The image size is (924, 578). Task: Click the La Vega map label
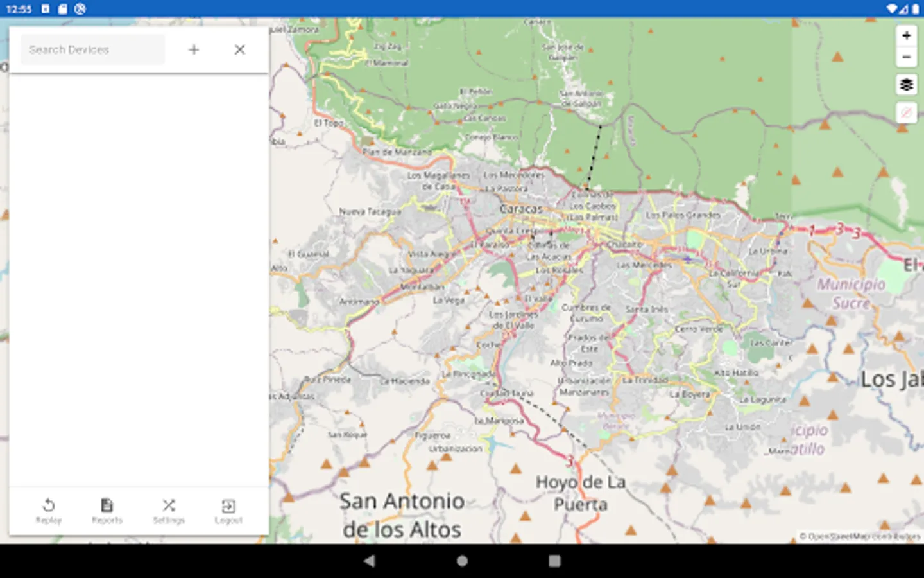[x=448, y=300]
